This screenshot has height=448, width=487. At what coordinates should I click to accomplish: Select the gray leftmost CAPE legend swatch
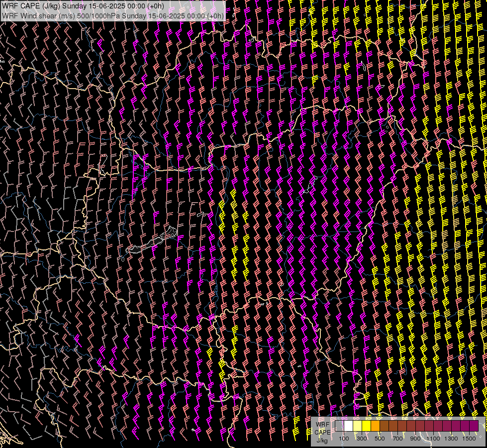(x=339, y=426)
